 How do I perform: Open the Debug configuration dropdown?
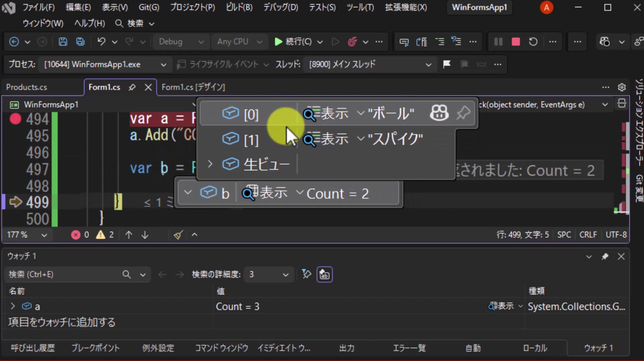click(x=181, y=42)
